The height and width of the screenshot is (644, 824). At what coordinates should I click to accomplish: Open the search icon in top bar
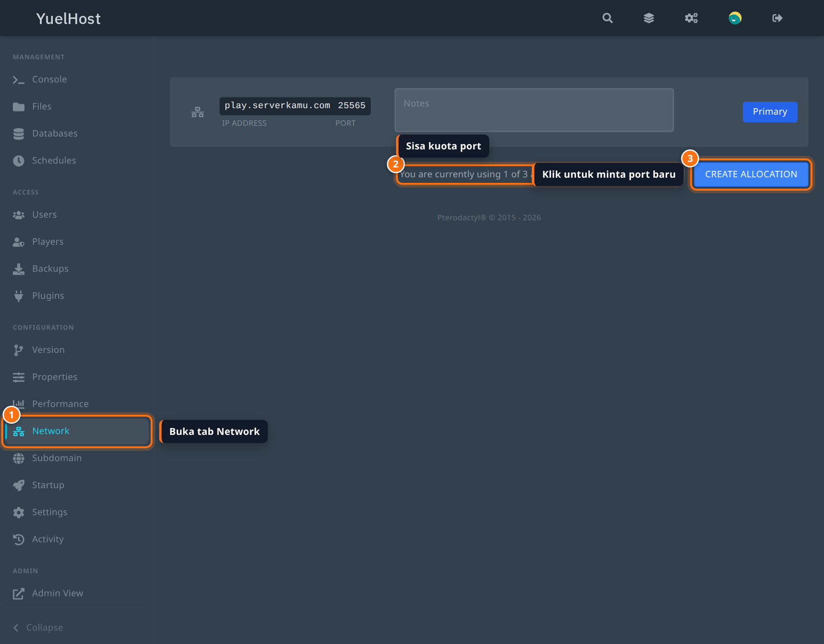click(x=607, y=18)
